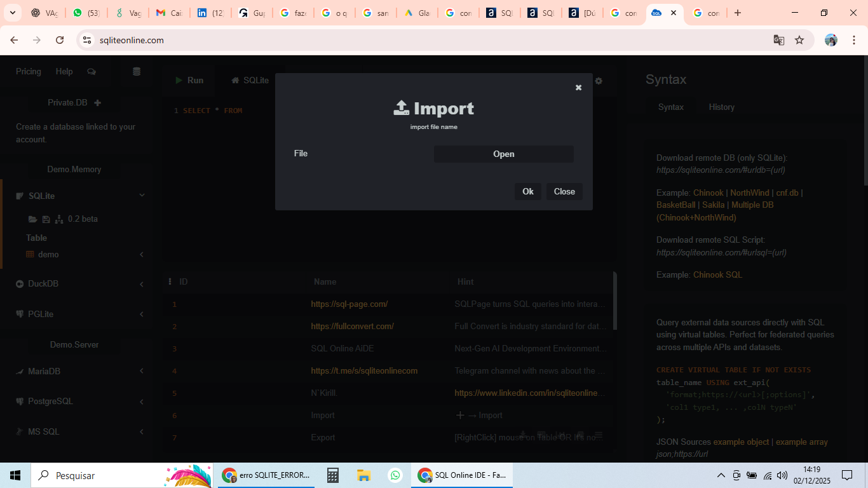Select the MS SQL server entry
Screen dimensions: 868x488
[43, 431]
